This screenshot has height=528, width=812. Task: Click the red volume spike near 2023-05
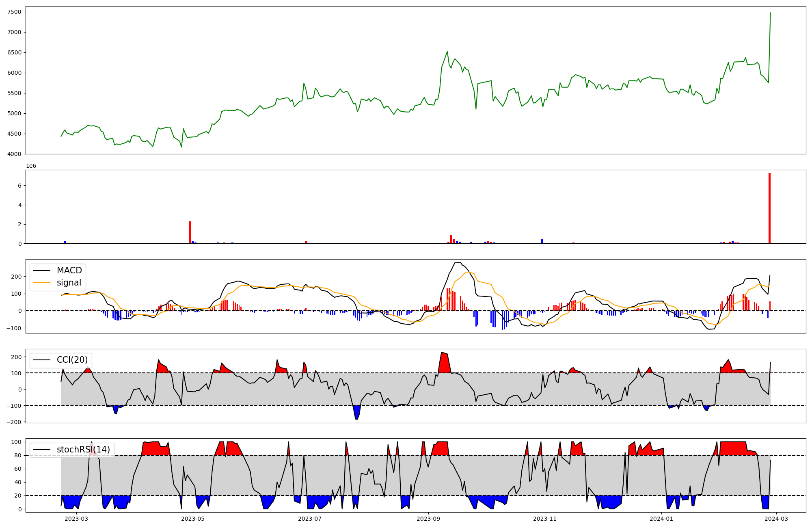point(190,232)
